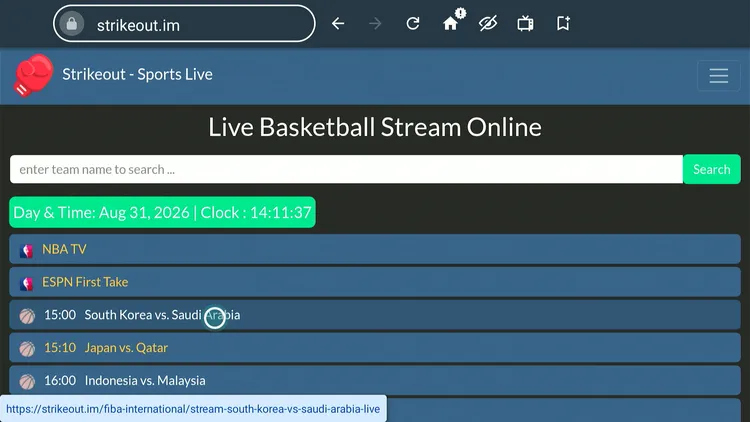Viewport: 750px width, 422px height.
Task: Open the ESPN First Take stream
Action: (375, 282)
